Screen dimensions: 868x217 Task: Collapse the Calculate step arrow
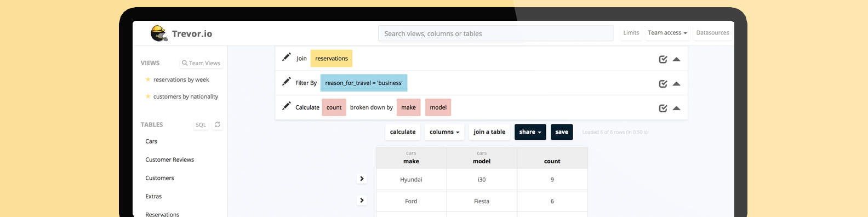[x=677, y=108]
